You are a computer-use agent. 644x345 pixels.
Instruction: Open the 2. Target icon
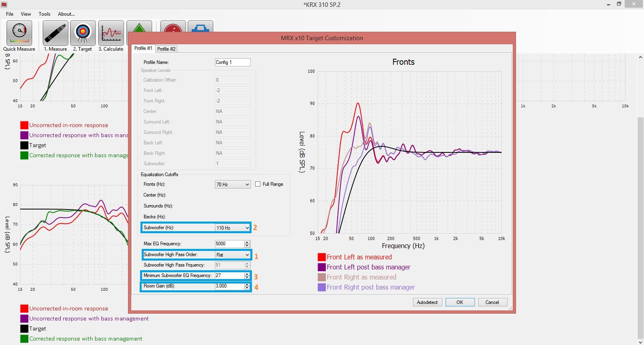pos(83,33)
